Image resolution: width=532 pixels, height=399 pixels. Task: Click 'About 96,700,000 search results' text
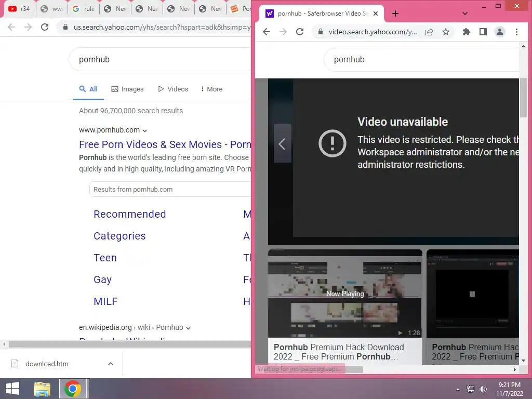pyautogui.click(x=131, y=111)
